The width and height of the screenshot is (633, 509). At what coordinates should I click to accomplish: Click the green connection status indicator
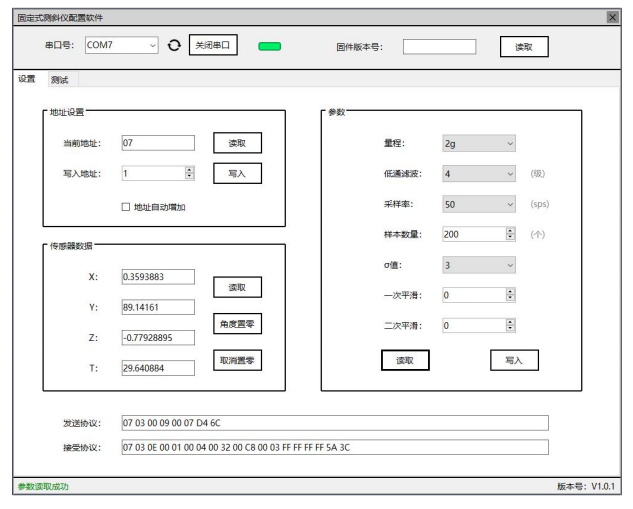click(x=269, y=45)
